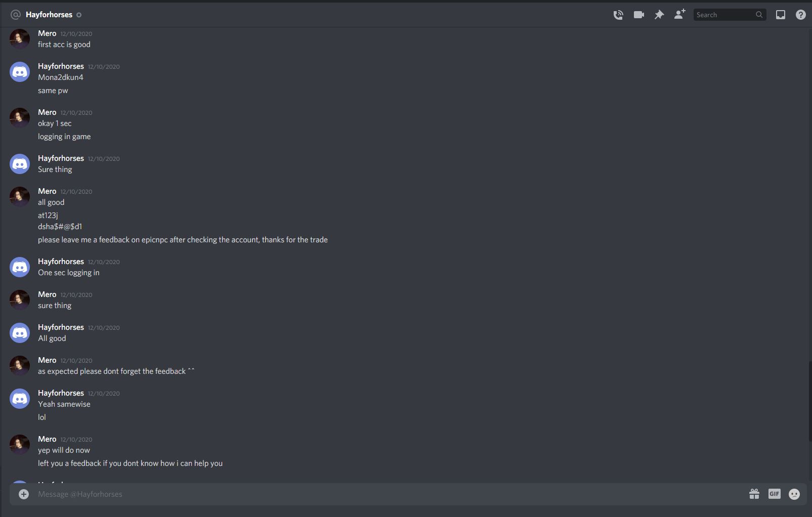The image size is (812, 517).
Task: Open Hayforhorses avatar beside 'Mona2dkun4'
Action: (x=20, y=72)
